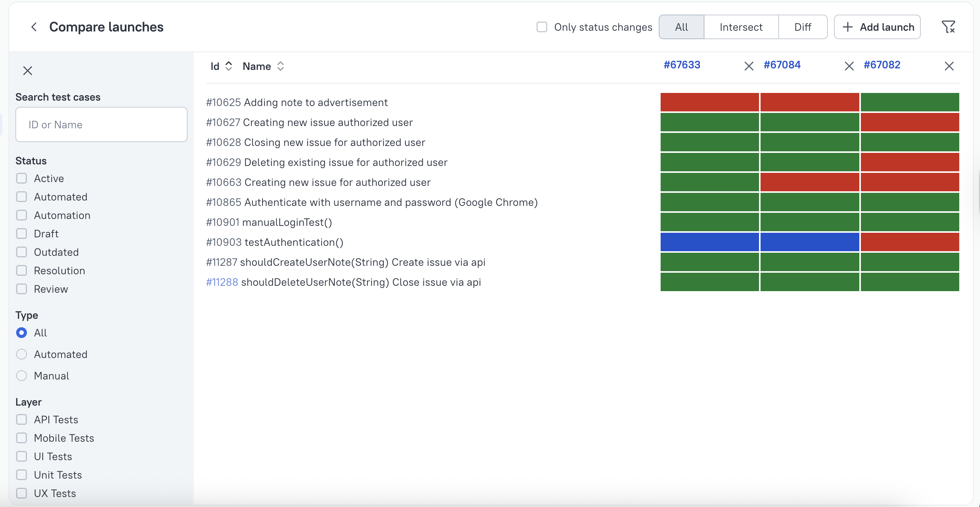
Task: Focus the ID or Name search field
Action: pos(101,124)
